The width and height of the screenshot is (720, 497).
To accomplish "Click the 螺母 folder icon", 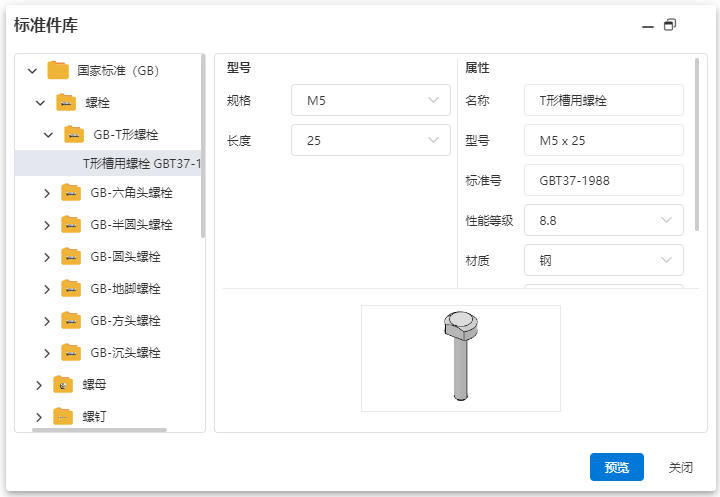I will (x=63, y=384).
